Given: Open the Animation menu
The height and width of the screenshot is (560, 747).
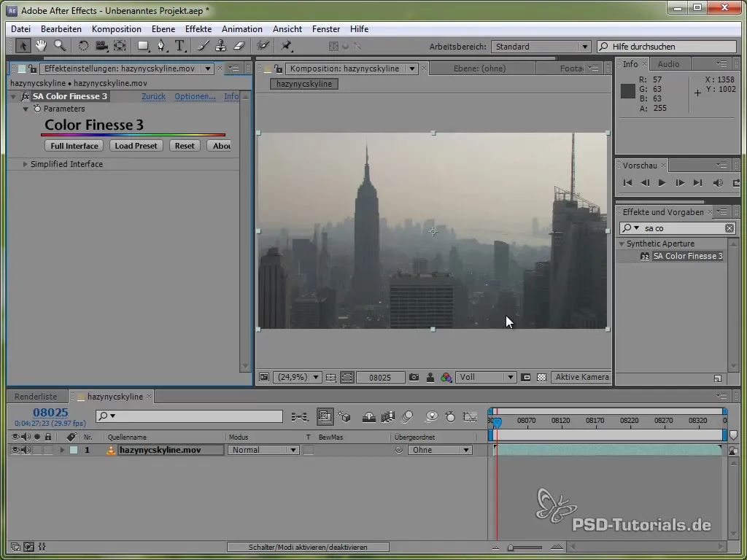Looking at the screenshot, I should click(242, 29).
